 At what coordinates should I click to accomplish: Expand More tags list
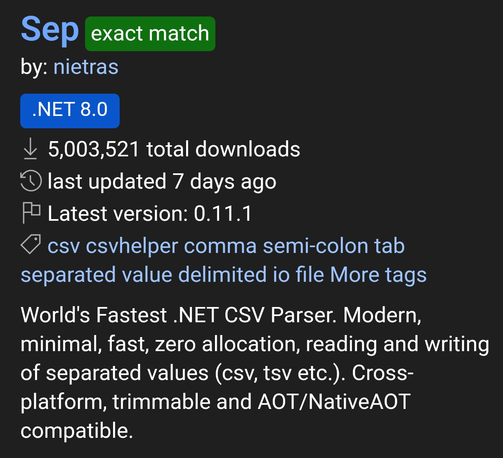point(378,276)
